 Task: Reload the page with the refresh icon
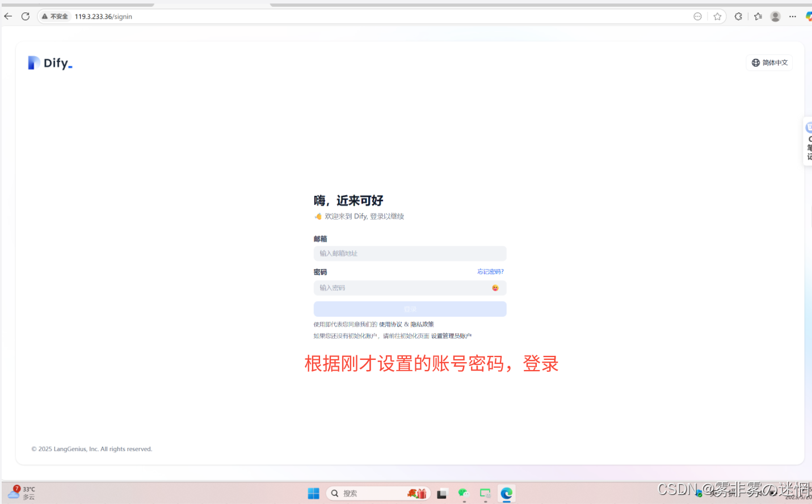(26, 16)
